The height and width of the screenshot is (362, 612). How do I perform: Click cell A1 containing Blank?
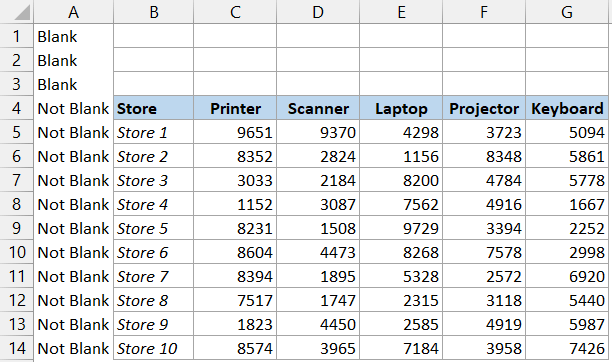tap(73, 36)
